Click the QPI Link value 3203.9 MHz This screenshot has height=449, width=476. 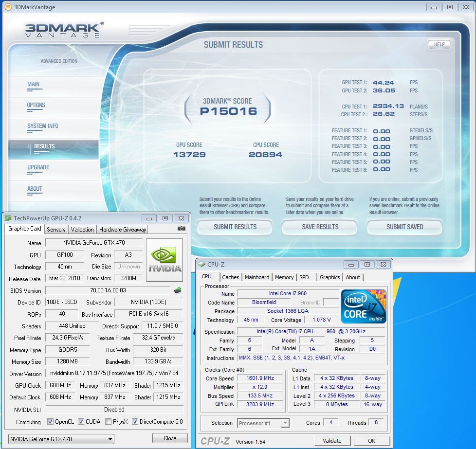260,404
